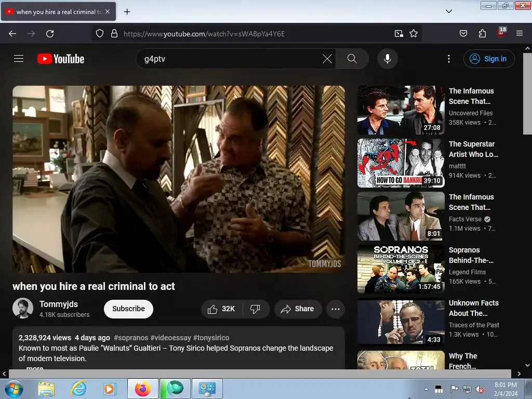Open the 39:10 How To Go Bankrupt thumbnail
The image size is (532, 399).
click(x=401, y=163)
